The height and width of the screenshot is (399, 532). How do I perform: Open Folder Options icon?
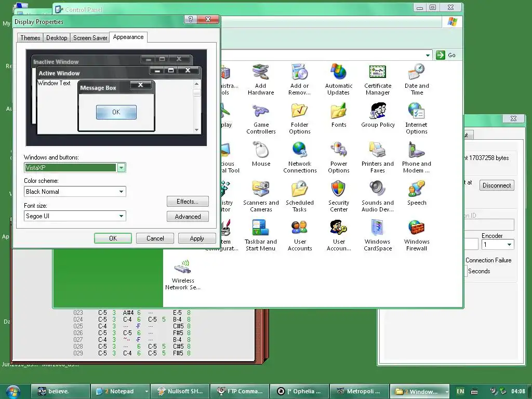click(x=299, y=118)
